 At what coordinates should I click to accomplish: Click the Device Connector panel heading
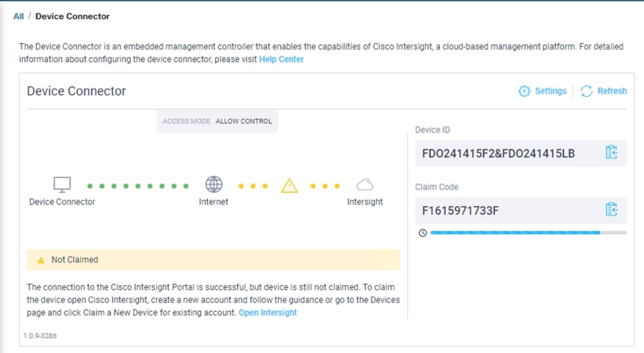click(76, 91)
